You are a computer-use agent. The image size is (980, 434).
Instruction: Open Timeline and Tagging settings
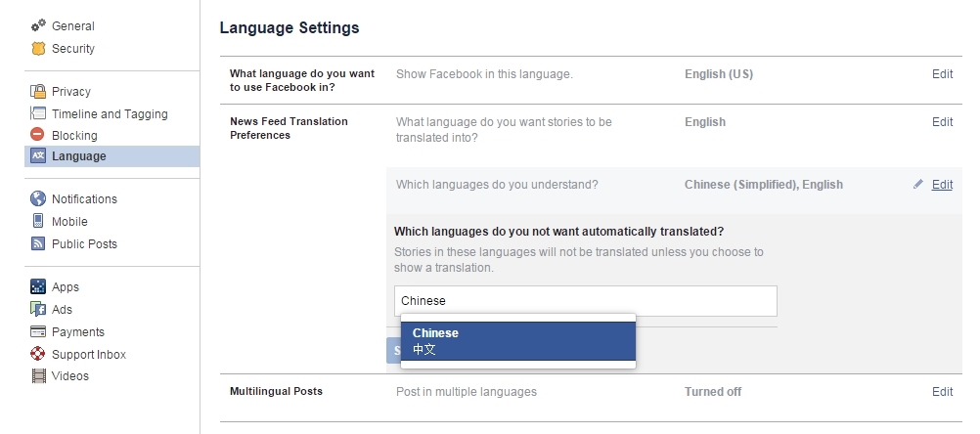pos(110,113)
